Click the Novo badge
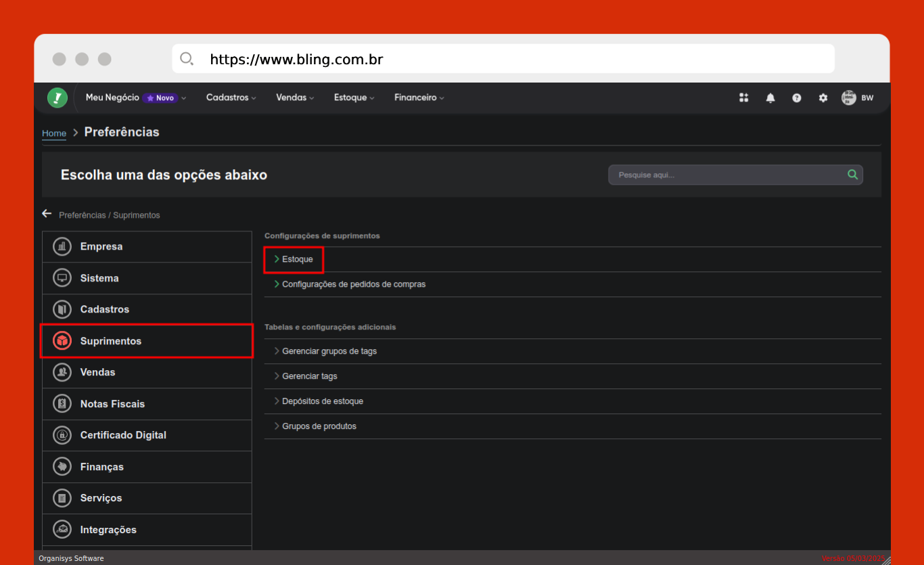This screenshot has height=565, width=924. 160,98
